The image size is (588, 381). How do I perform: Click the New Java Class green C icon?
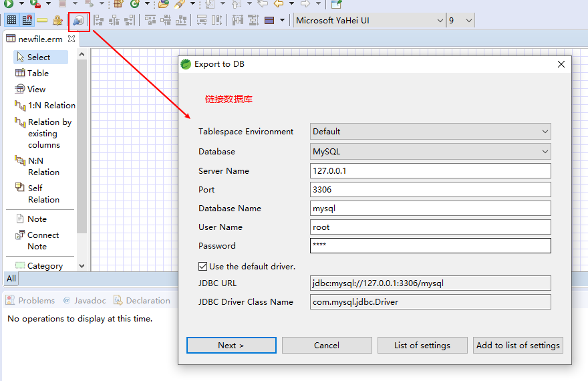[134, 4]
